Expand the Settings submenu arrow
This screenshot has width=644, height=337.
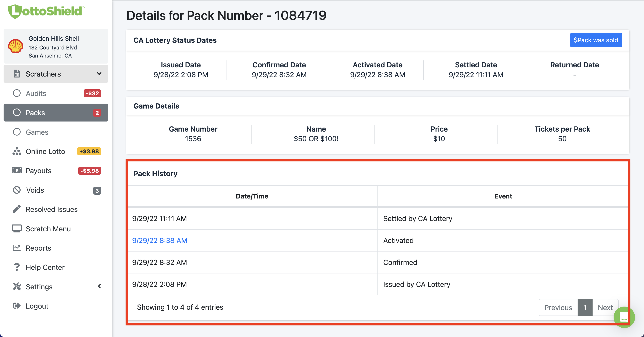tap(99, 286)
